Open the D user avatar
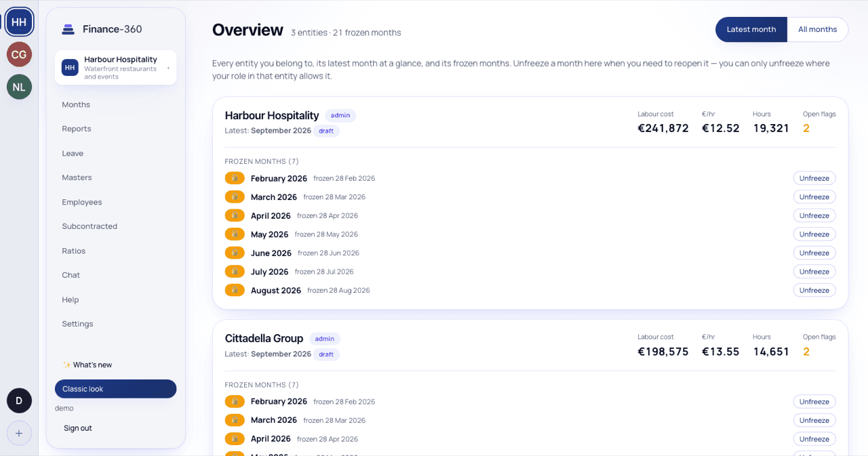The height and width of the screenshot is (456, 868). (19, 400)
